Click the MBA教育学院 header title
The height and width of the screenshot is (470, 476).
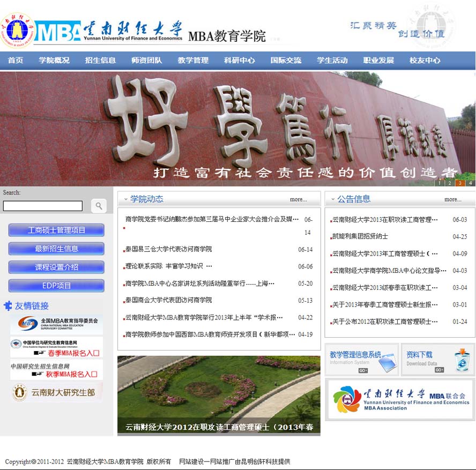tap(227, 36)
